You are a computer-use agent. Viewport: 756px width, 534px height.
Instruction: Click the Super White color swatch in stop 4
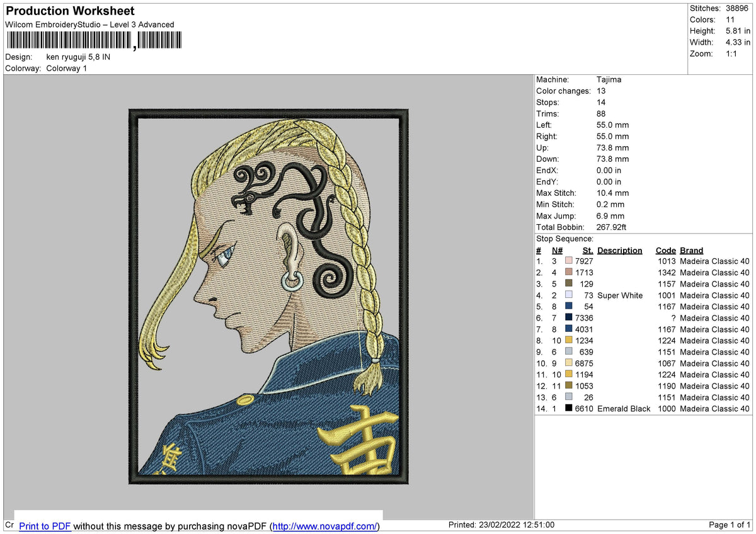point(569,295)
